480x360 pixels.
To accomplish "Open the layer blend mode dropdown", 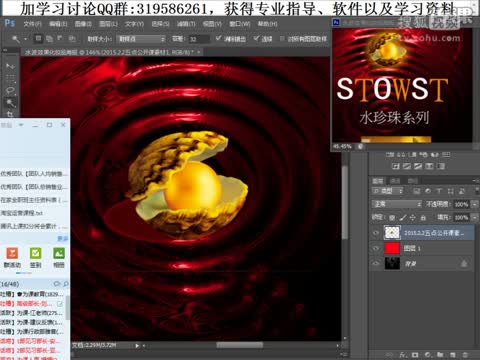I will pyautogui.click(x=397, y=204).
